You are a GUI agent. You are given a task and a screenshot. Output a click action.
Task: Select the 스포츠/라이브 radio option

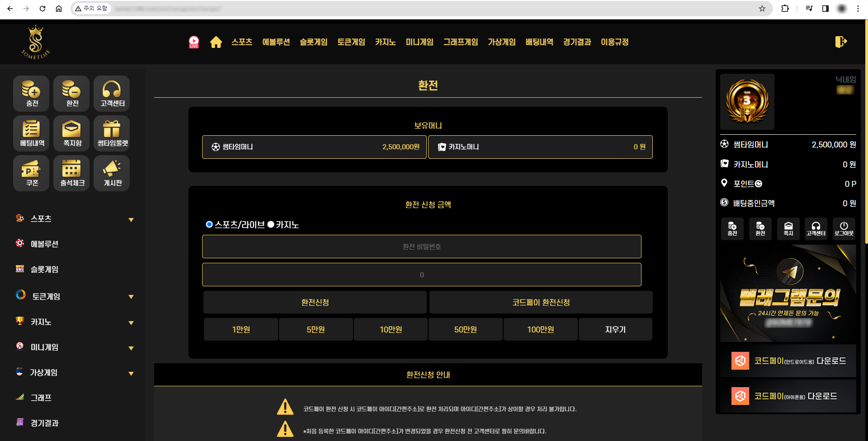[x=209, y=224]
